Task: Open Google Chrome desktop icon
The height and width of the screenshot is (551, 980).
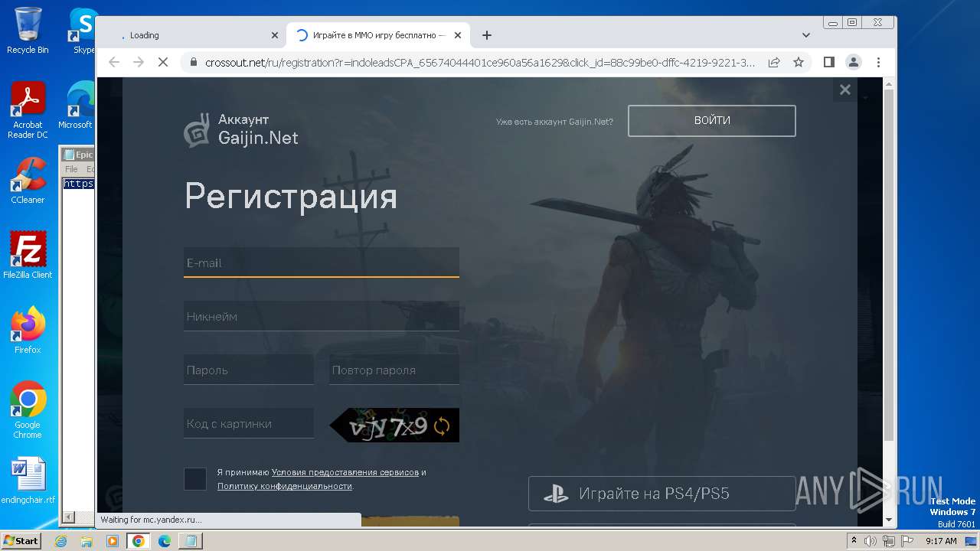Action: tap(28, 410)
